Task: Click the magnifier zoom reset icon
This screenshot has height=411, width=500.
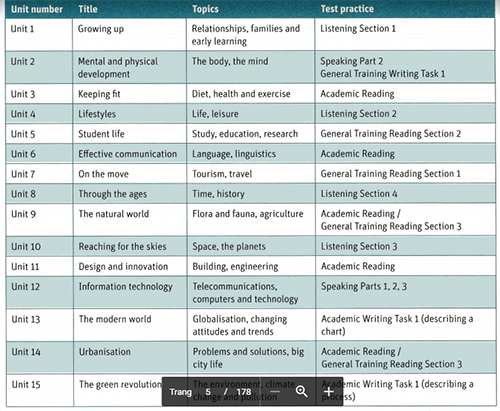Action: click(x=302, y=391)
